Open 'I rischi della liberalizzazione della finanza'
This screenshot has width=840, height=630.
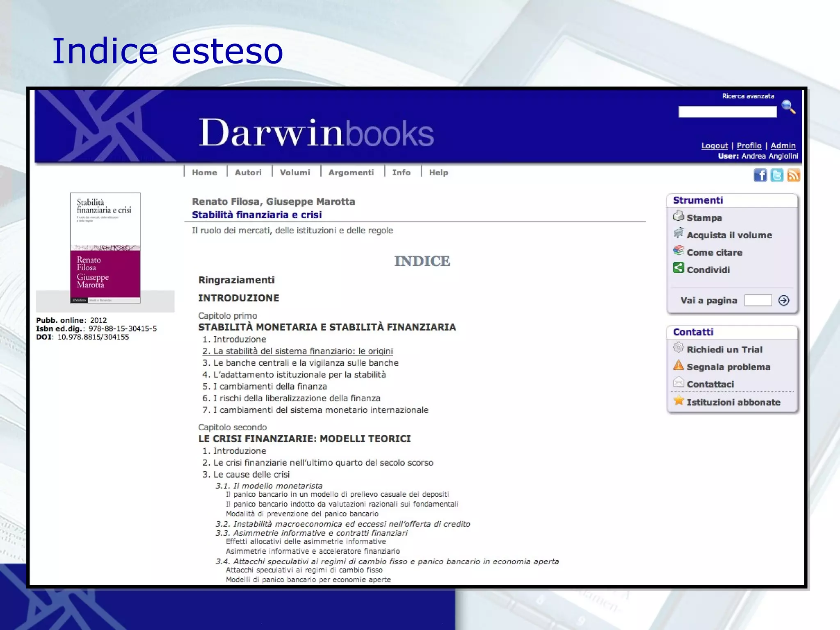tap(291, 398)
